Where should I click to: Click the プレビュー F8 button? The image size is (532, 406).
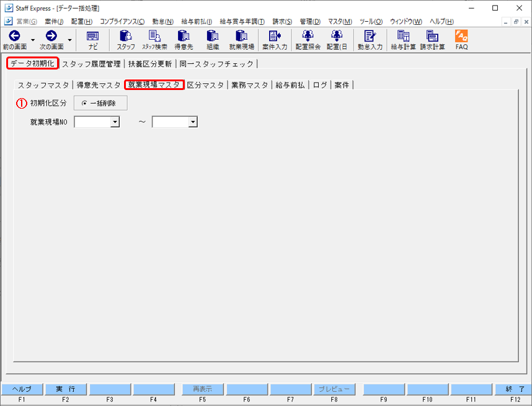334,389
